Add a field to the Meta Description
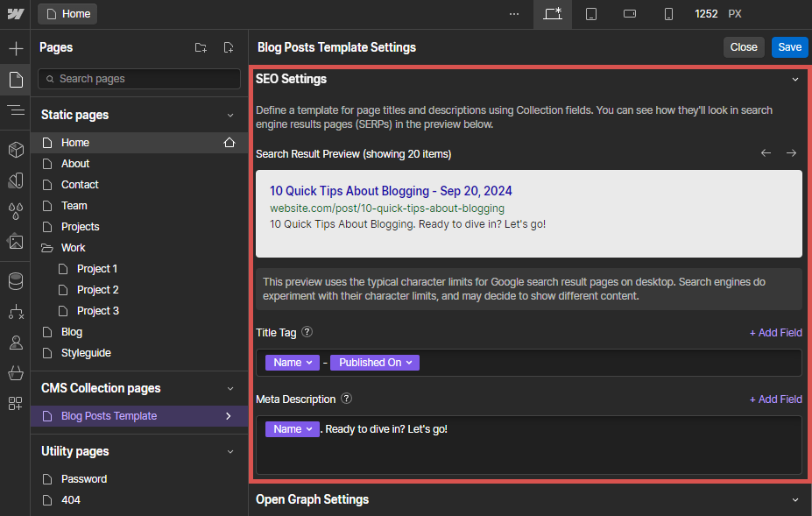This screenshot has width=812, height=516. [x=776, y=399]
